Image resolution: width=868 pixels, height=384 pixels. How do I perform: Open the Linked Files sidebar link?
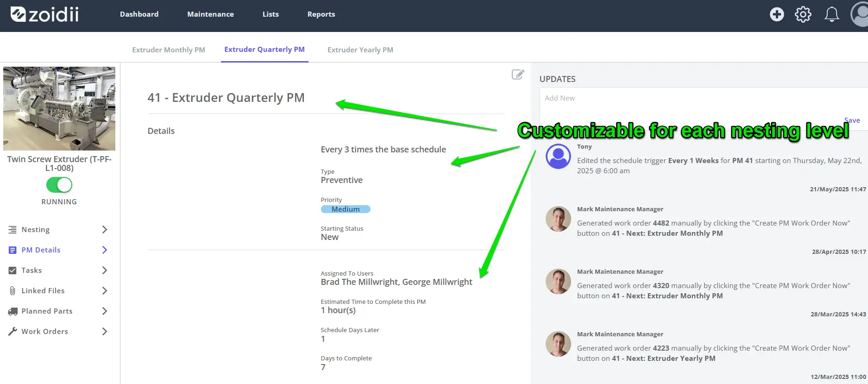coord(43,291)
